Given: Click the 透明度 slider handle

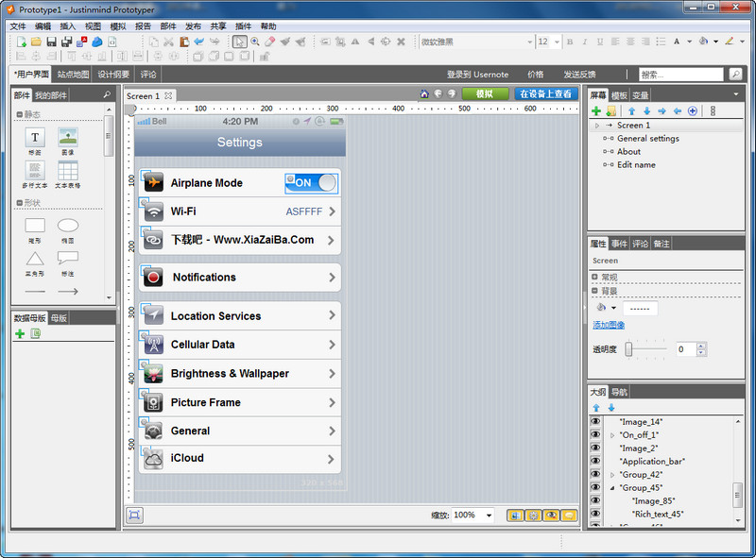Looking at the screenshot, I should point(628,349).
